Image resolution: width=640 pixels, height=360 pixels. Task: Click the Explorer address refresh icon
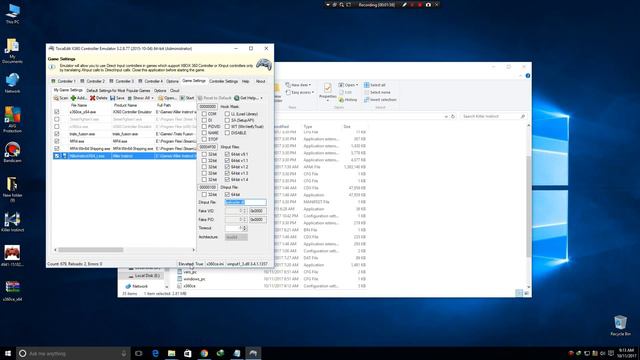click(x=453, y=116)
